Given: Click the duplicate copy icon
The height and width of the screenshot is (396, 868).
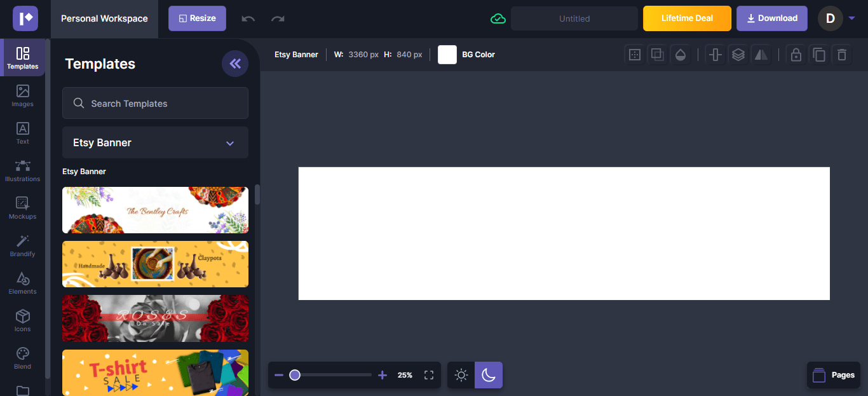Looking at the screenshot, I should point(819,55).
